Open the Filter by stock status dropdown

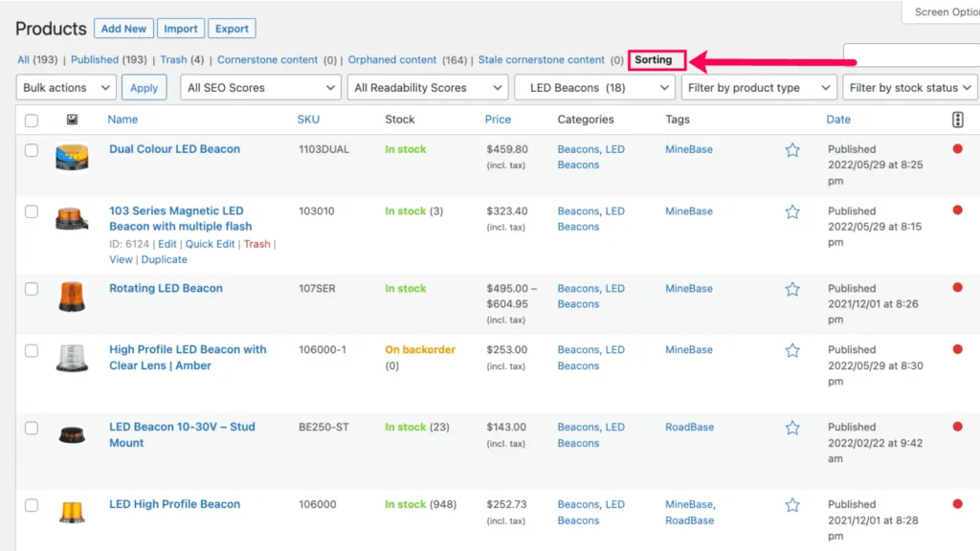[909, 87]
